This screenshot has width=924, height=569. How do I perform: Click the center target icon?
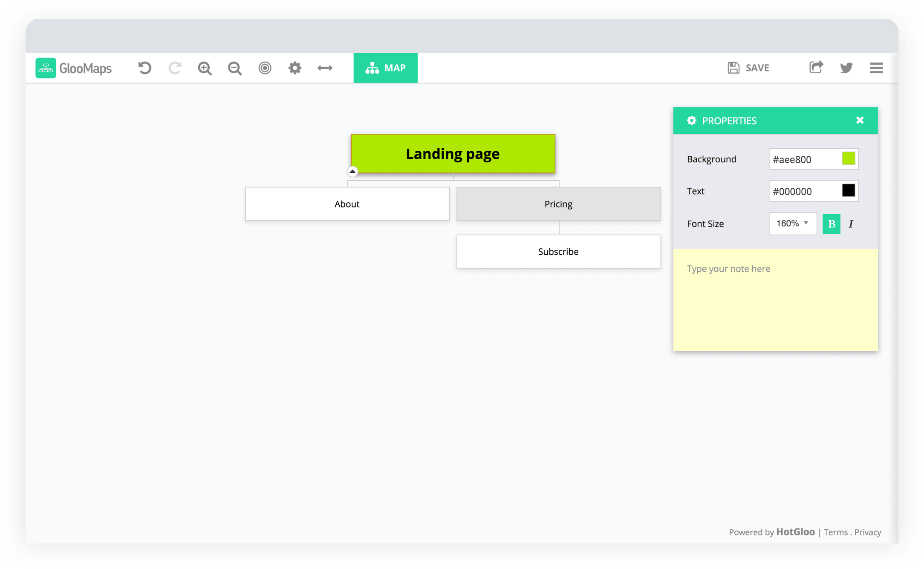(265, 68)
